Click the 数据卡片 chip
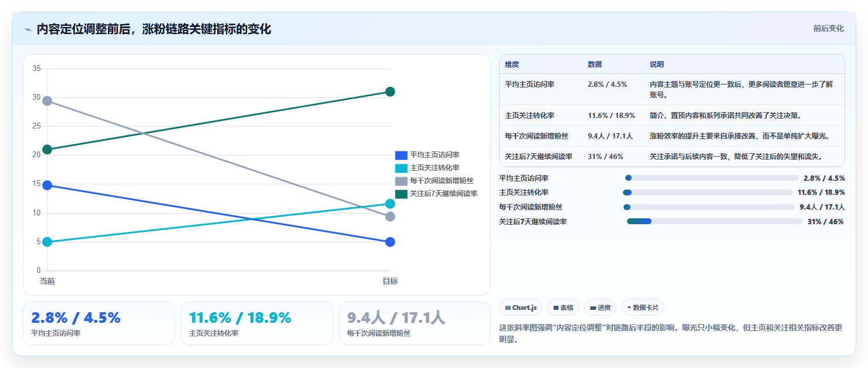Screen dimensions: 868x368 coord(643,308)
